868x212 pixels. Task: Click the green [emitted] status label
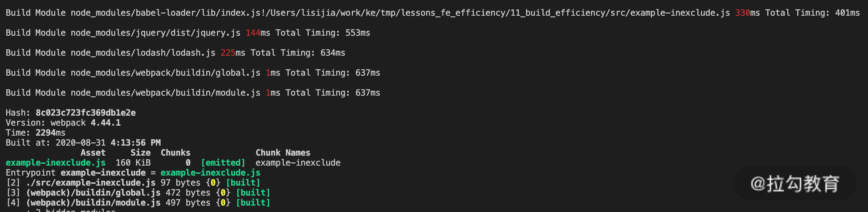223,163
